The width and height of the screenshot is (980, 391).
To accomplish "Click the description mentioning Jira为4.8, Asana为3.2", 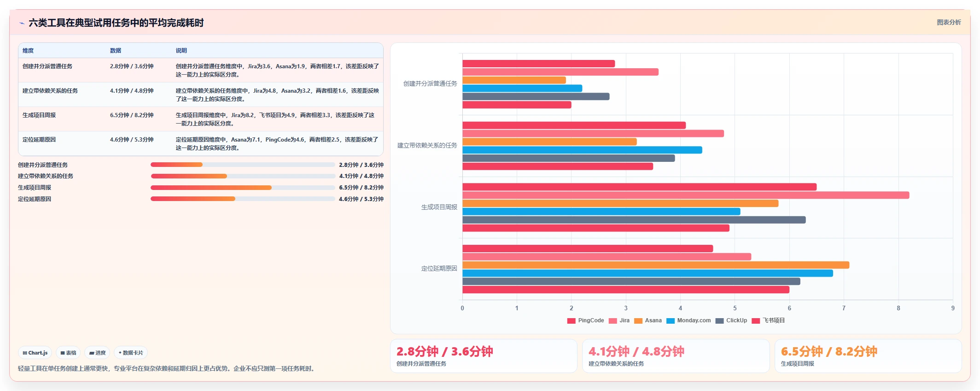I will click(x=277, y=95).
